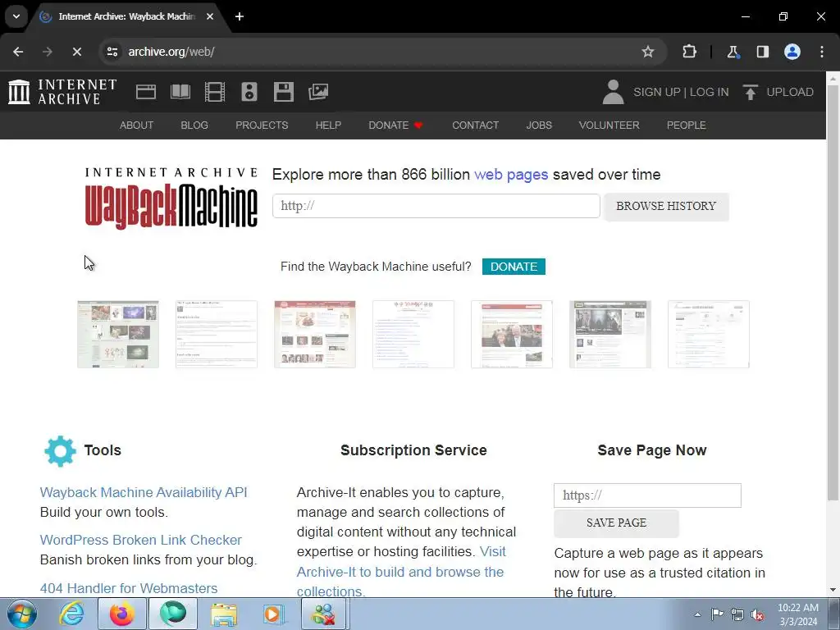Open the PROJECTS menu item
The image size is (840, 630).
(262, 126)
